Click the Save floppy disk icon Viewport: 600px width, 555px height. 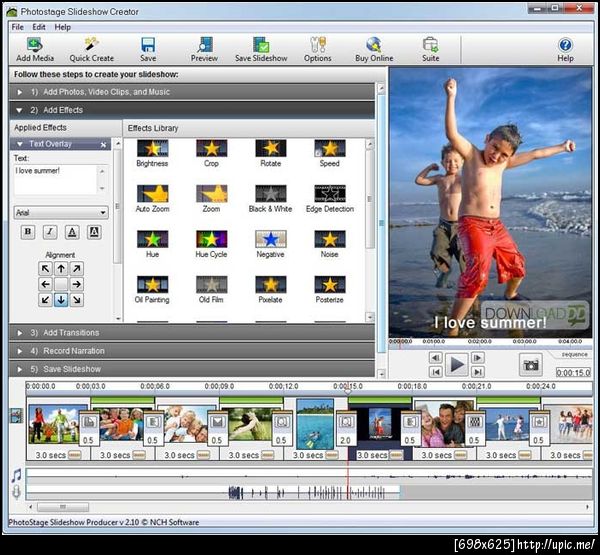tap(148, 50)
